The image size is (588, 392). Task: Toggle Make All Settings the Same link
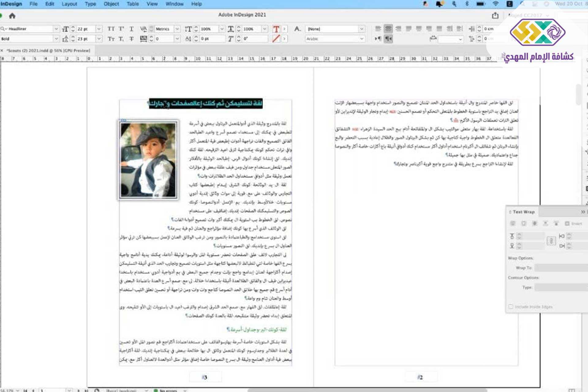(x=551, y=241)
